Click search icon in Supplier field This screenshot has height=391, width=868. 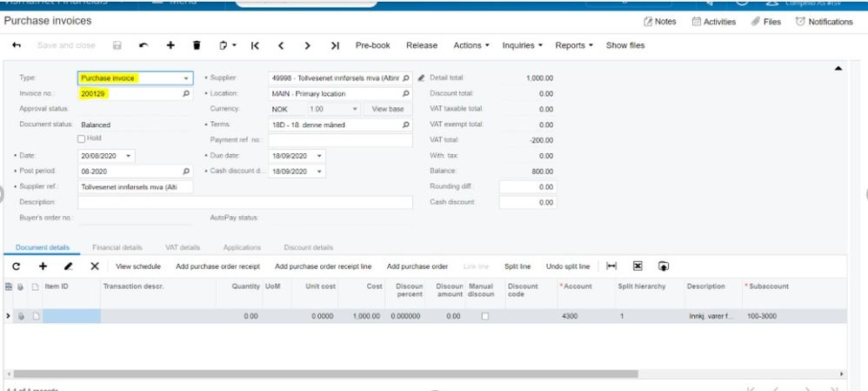[406, 78]
